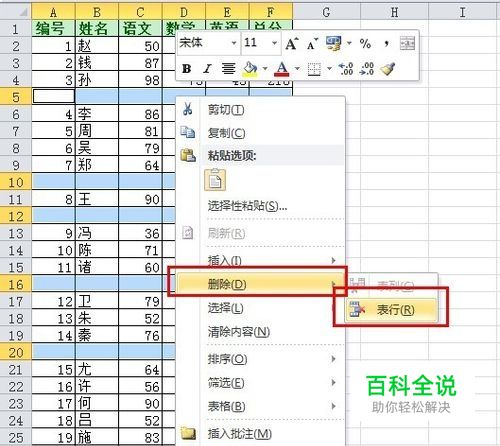500x446 pixels.
Task: Apply the red font color icon
Action: 282,69
